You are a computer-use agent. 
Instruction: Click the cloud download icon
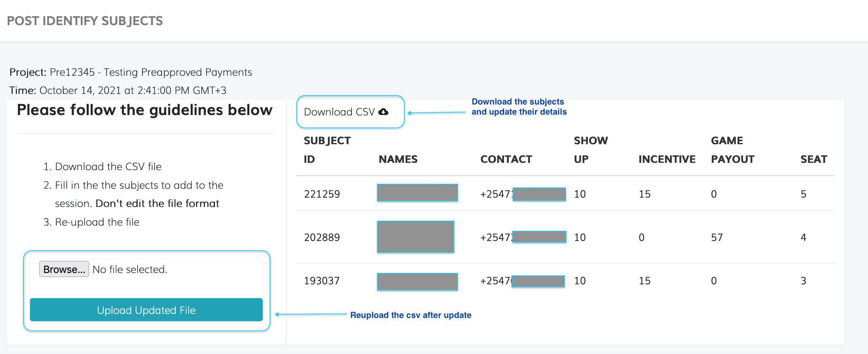[x=383, y=112]
